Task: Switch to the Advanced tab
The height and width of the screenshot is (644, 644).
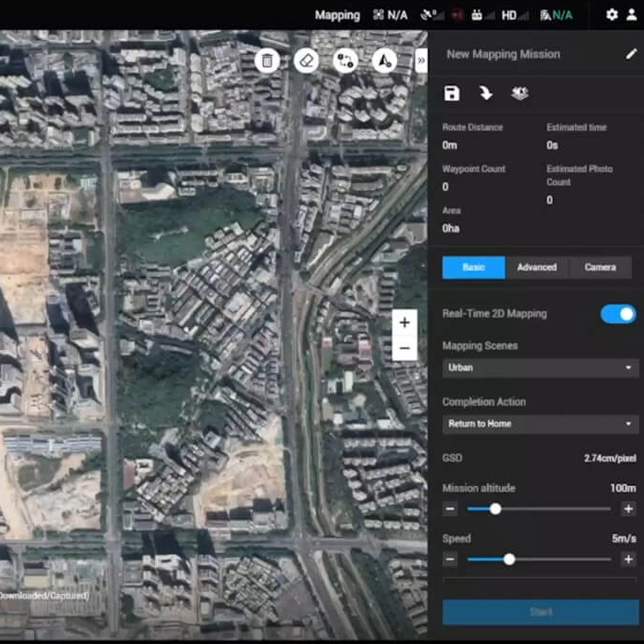Action: tap(537, 267)
